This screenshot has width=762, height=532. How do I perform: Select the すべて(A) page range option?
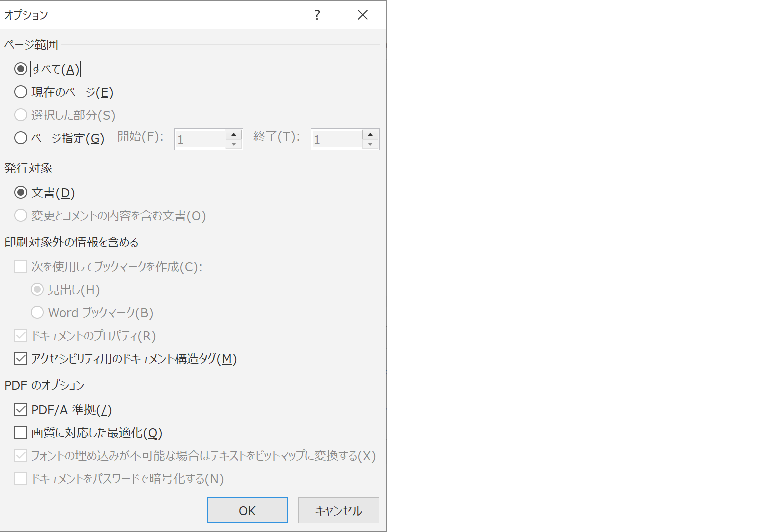click(21, 69)
